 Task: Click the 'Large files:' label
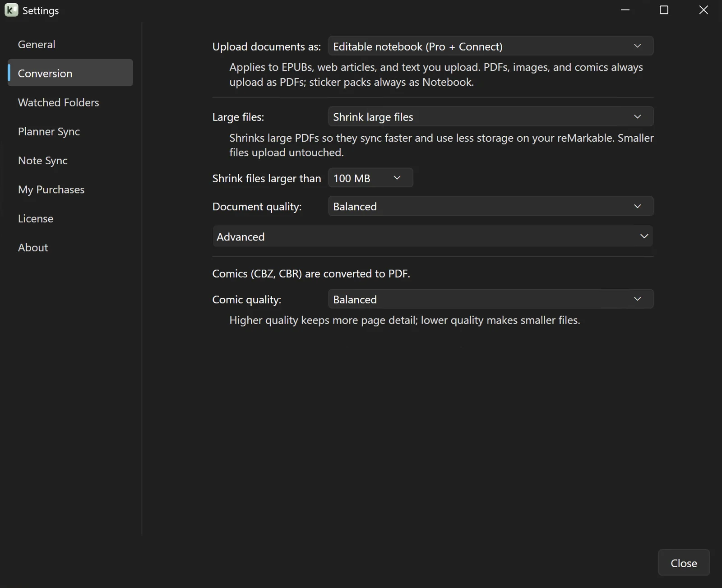click(x=238, y=117)
